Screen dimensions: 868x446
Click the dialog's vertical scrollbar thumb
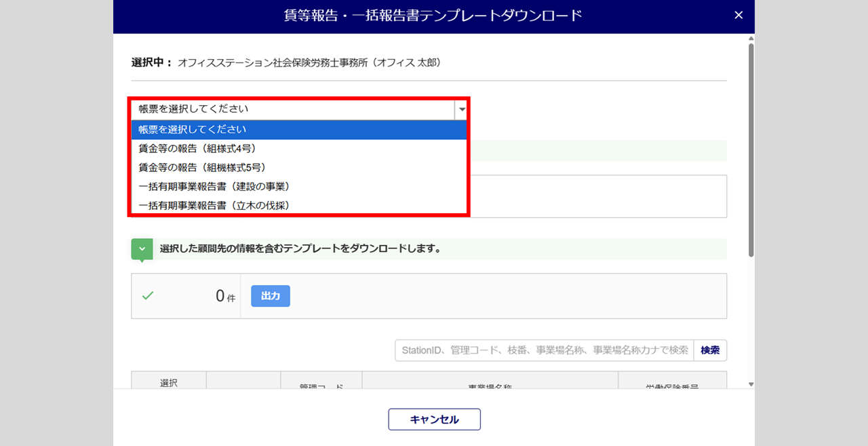tap(751, 149)
